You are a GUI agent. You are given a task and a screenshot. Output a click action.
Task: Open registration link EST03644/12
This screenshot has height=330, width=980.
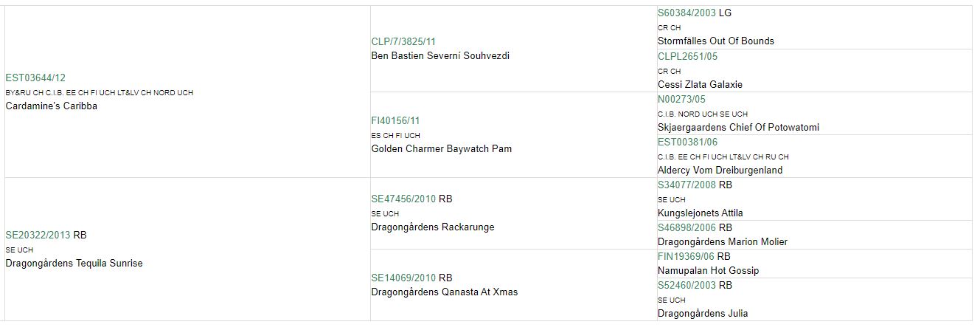[x=35, y=78]
